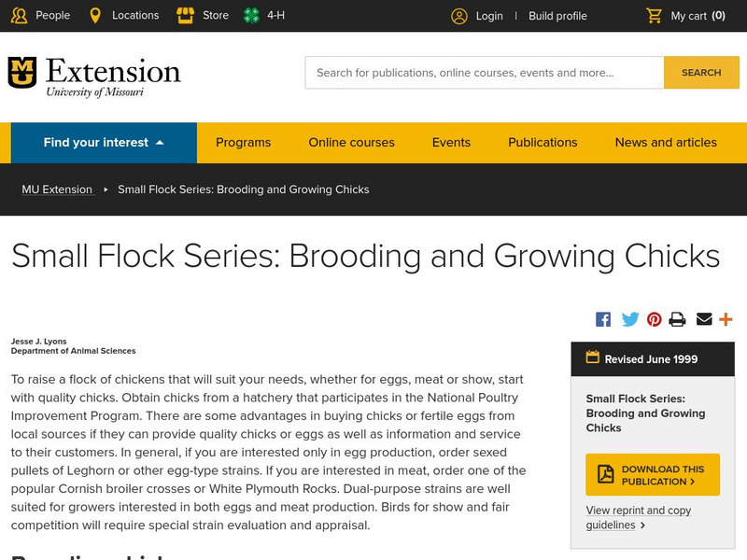Share page via Facebook icon
The image size is (747, 560).
point(603,319)
